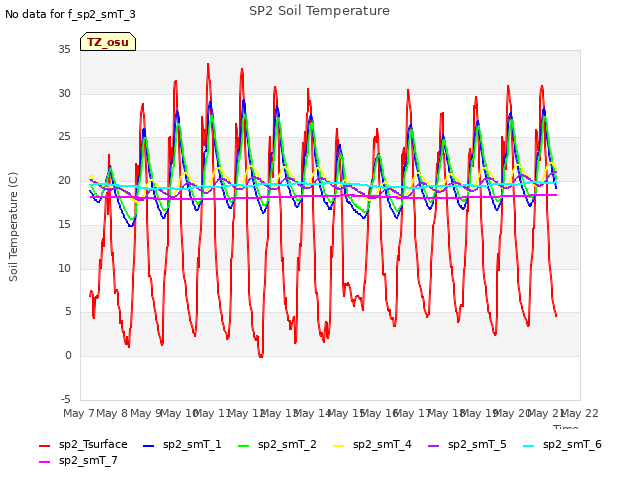Click the May 22 x-axis label
The height and width of the screenshot is (480, 640).
pyautogui.click(x=580, y=413)
